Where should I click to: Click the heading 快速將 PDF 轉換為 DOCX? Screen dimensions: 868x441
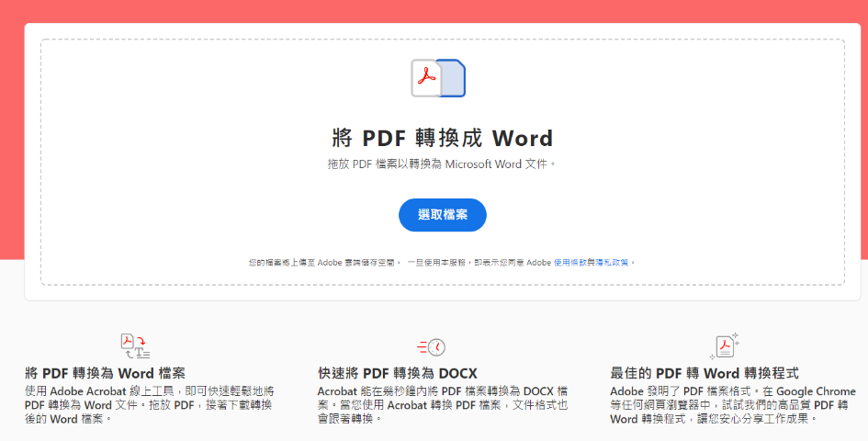(x=398, y=373)
